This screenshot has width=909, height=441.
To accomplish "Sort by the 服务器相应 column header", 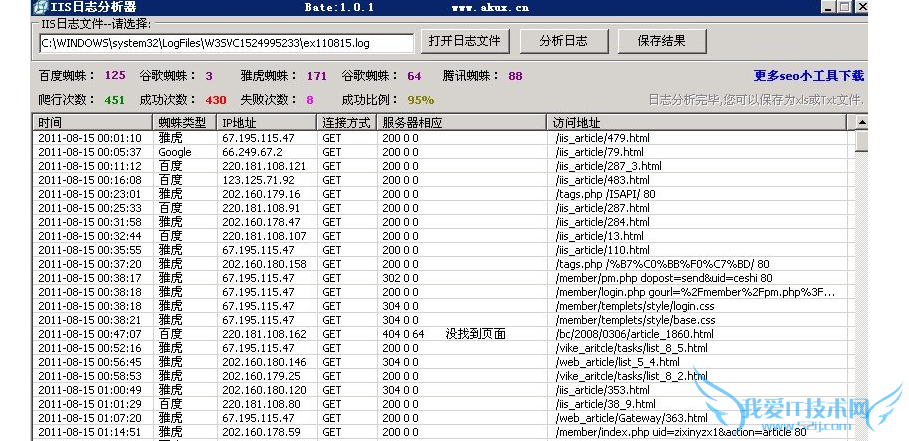I will coord(461,122).
